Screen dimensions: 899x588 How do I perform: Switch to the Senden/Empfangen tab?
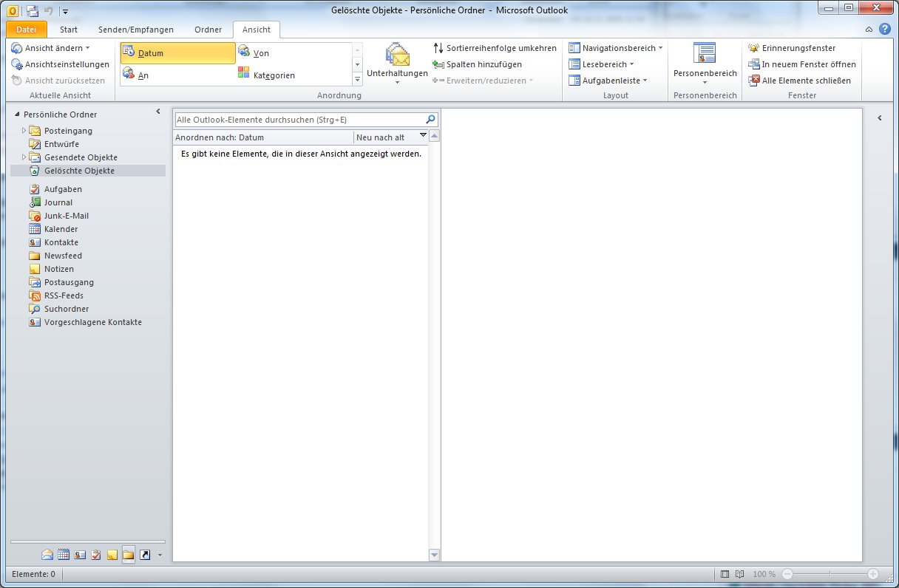click(136, 30)
